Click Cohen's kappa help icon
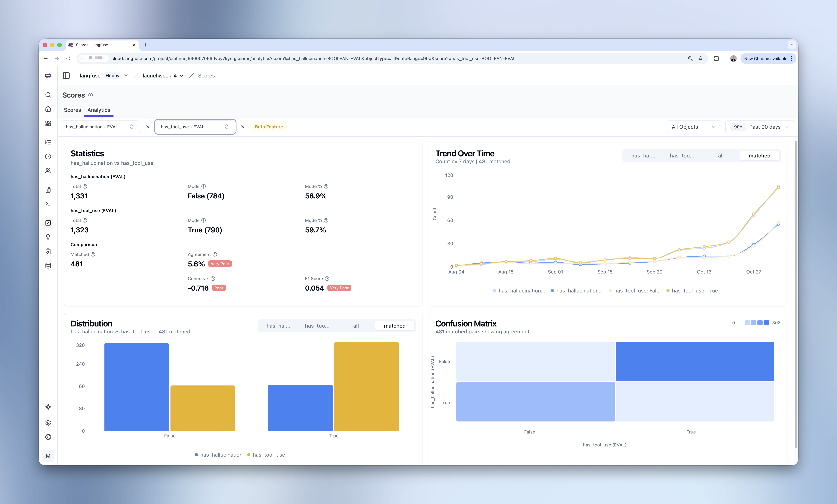837x504 pixels. pyautogui.click(x=213, y=279)
